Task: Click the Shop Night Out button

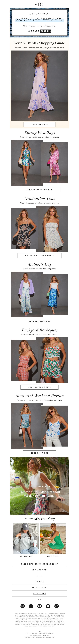Action: [x=40, y=453]
